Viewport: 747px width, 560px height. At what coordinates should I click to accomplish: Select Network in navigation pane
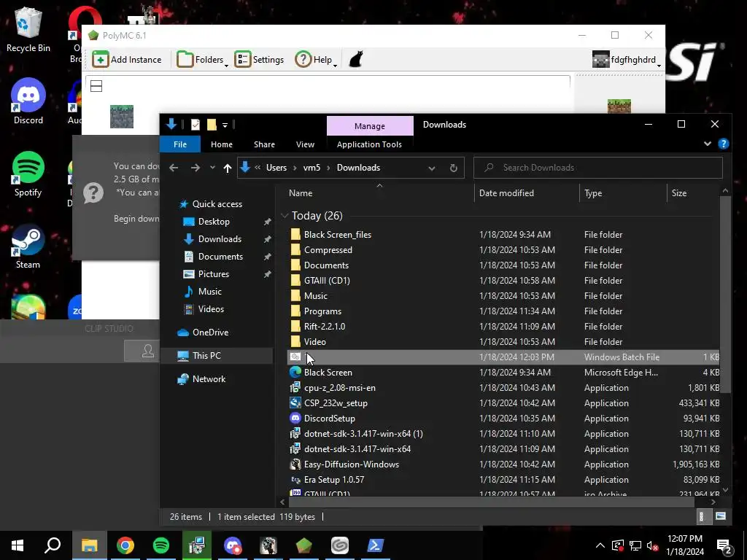pos(209,379)
